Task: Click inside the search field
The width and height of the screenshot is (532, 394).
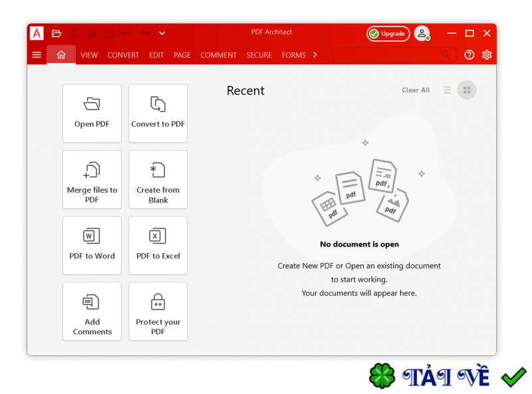Action: (394, 54)
